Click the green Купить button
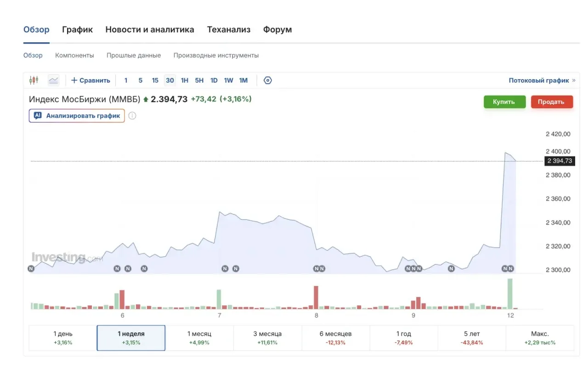This screenshot has height=366, width=588. click(504, 102)
